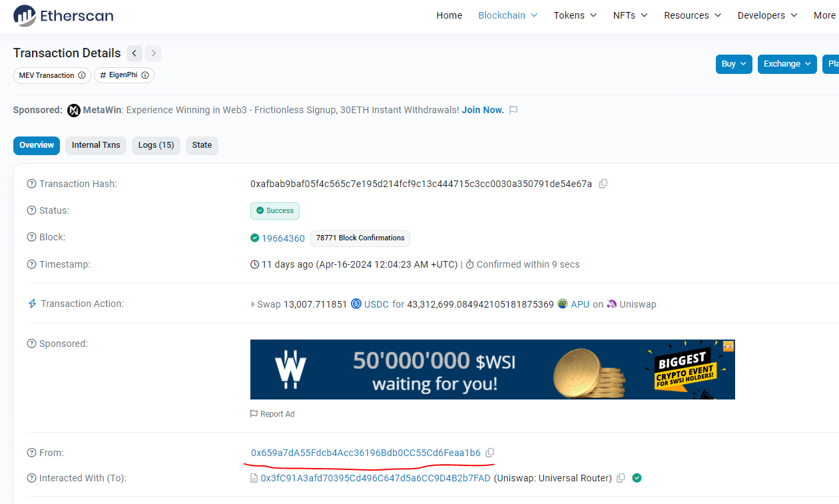Image resolution: width=839 pixels, height=504 pixels.
Task: Select the State tab
Action: 202,145
